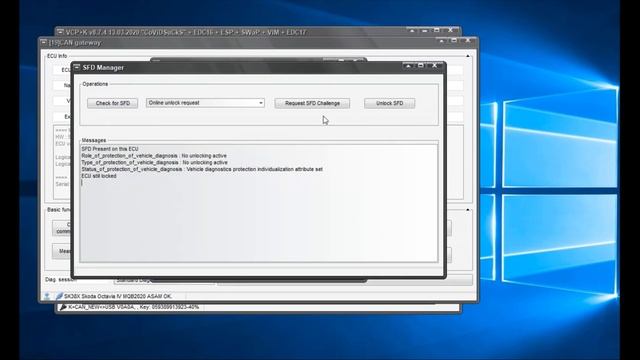Image resolution: width=640 pixels, height=360 pixels.
Task: Select 'SFD Present on this ECU' message line
Action: (110, 149)
